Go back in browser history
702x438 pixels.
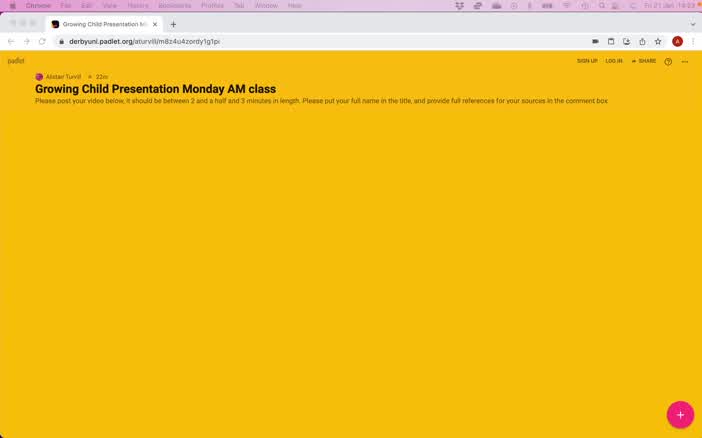(11, 42)
